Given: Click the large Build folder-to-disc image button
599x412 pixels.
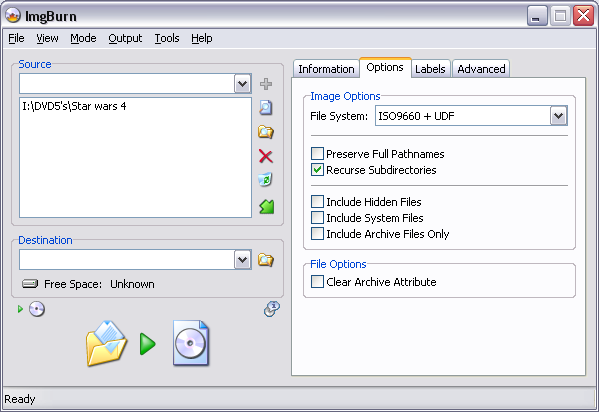Looking at the screenshot, I should point(147,343).
